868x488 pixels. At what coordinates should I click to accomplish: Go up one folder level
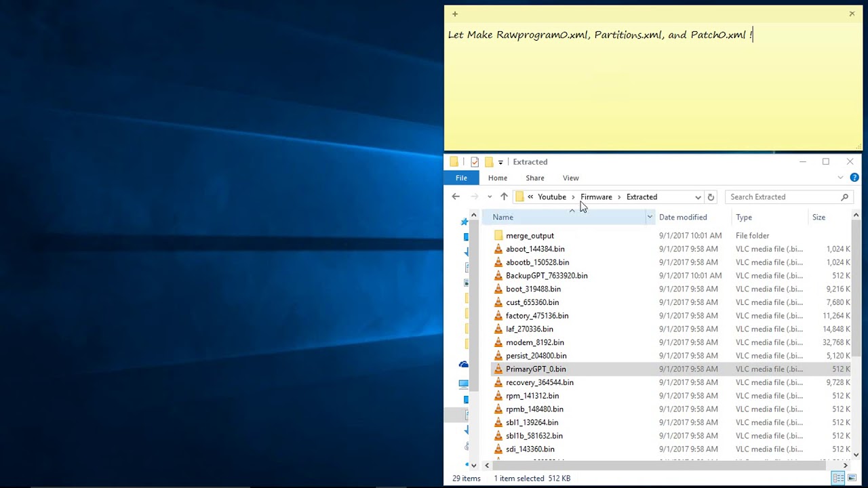point(504,197)
